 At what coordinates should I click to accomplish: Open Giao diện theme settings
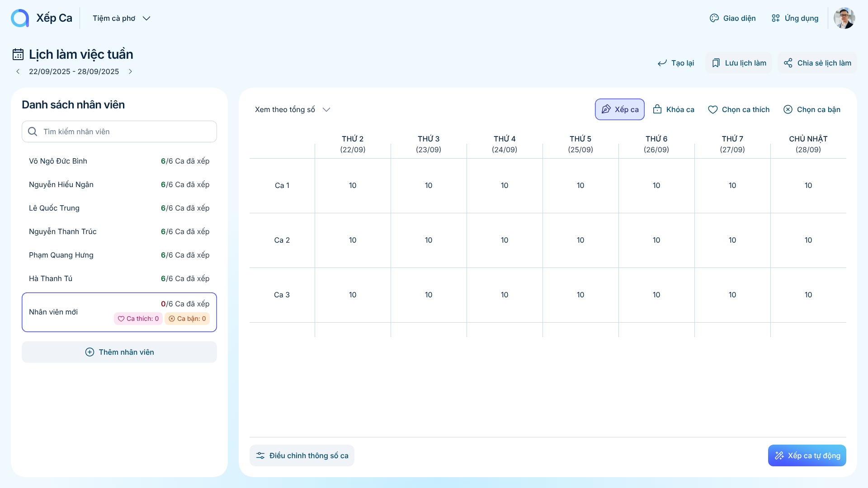click(x=732, y=18)
